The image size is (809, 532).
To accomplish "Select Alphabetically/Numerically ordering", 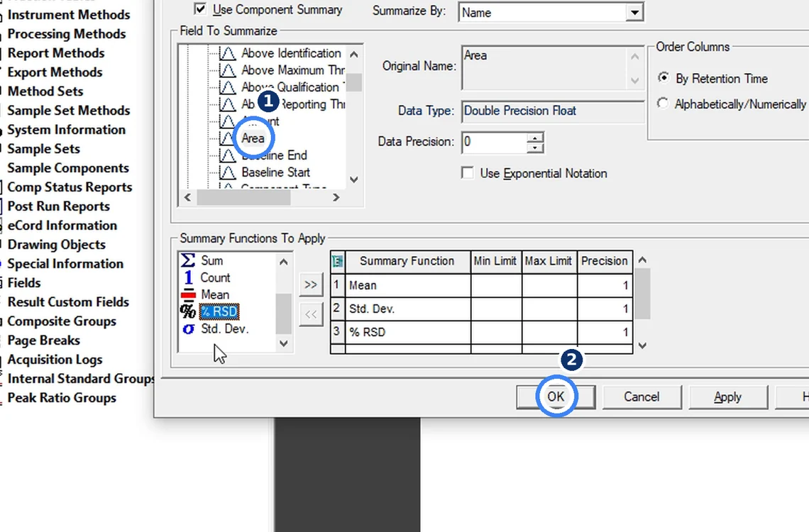I will click(x=663, y=103).
